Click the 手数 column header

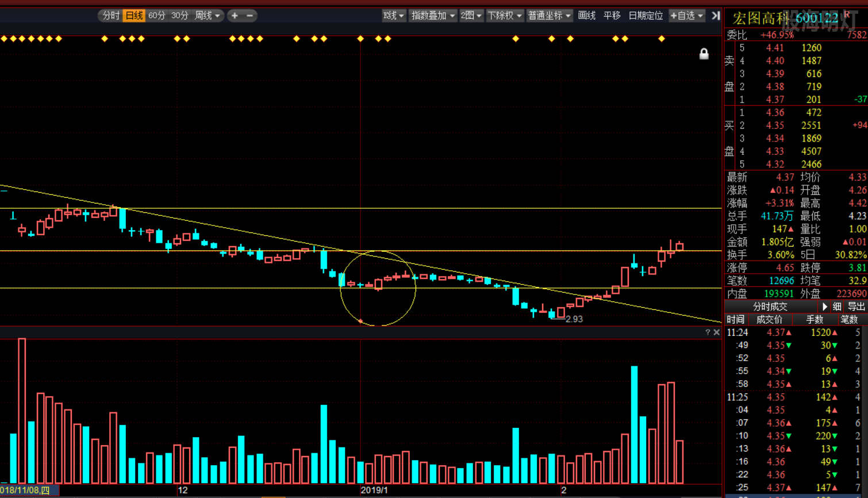coord(815,319)
